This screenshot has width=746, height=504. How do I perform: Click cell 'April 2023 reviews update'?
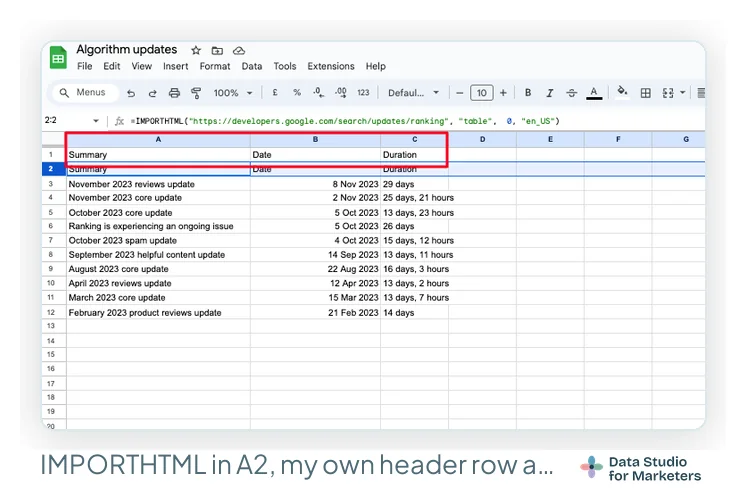point(158,283)
